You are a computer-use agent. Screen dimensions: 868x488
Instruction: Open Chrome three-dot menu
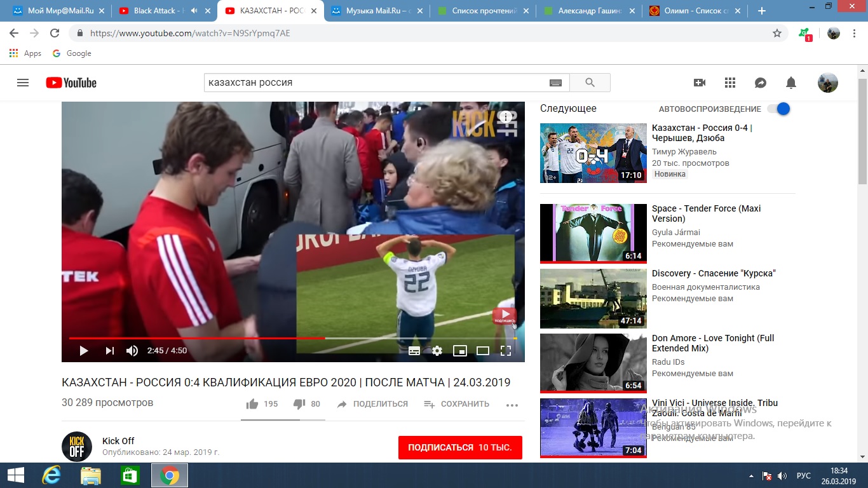tap(855, 33)
